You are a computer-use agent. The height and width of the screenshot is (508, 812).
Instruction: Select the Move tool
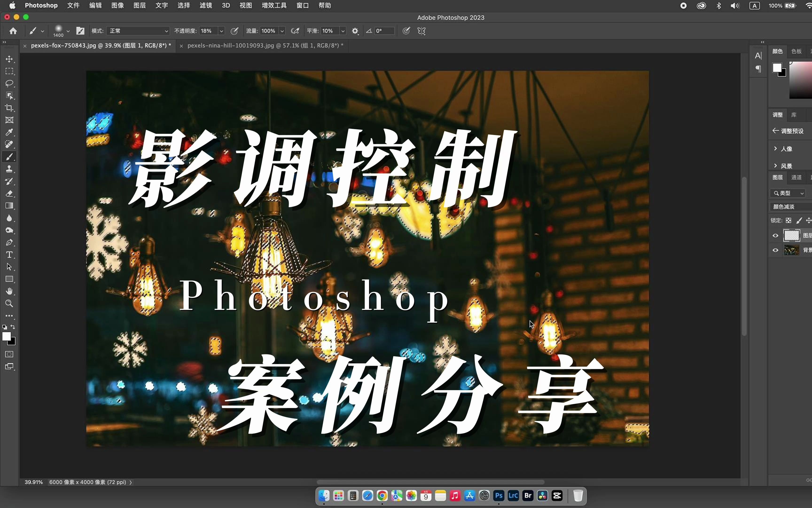coord(9,59)
